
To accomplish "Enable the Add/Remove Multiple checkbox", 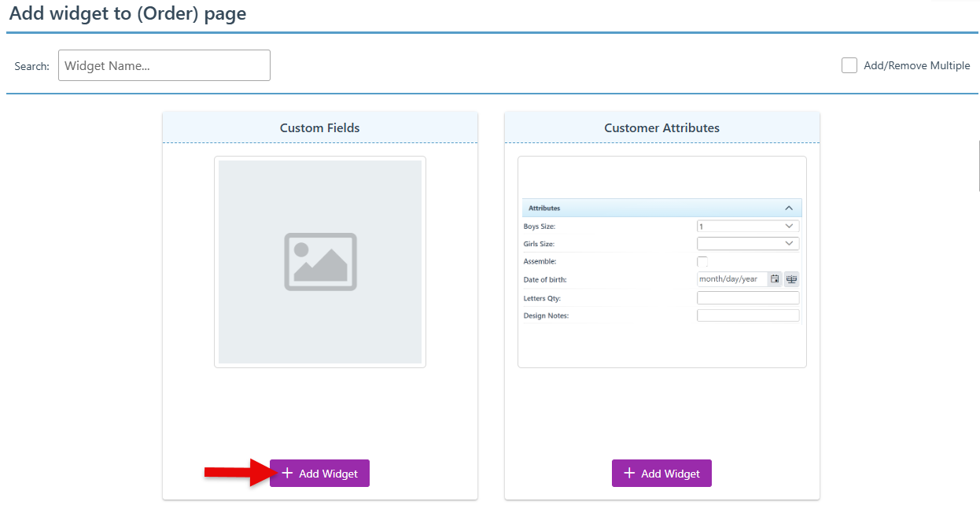I will pos(849,66).
